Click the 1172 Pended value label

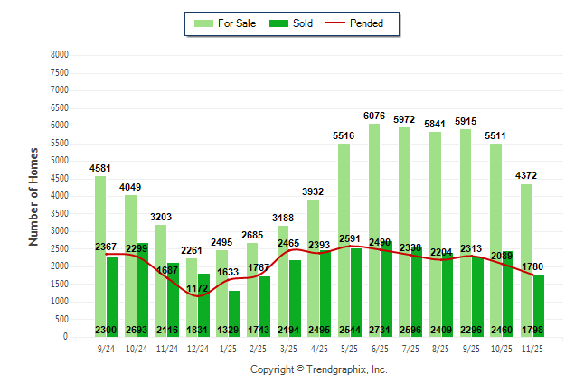(199, 288)
